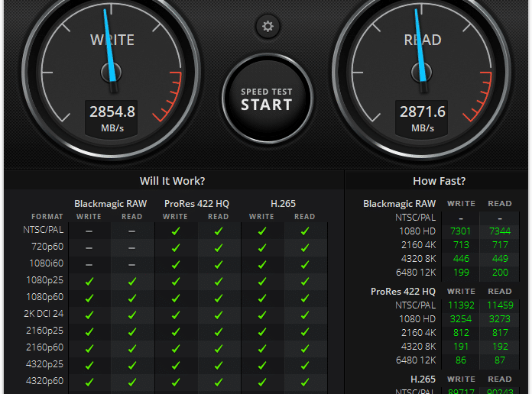Click the ProRes 4320 8K write value 191
The width and height of the screenshot is (532, 394).
[x=461, y=347]
